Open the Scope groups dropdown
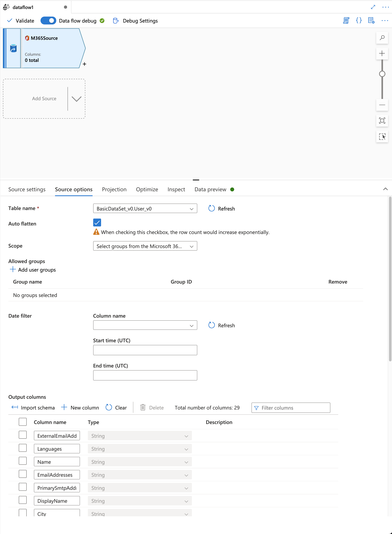The height and width of the screenshot is (534, 392). click(x=145, y=246)
